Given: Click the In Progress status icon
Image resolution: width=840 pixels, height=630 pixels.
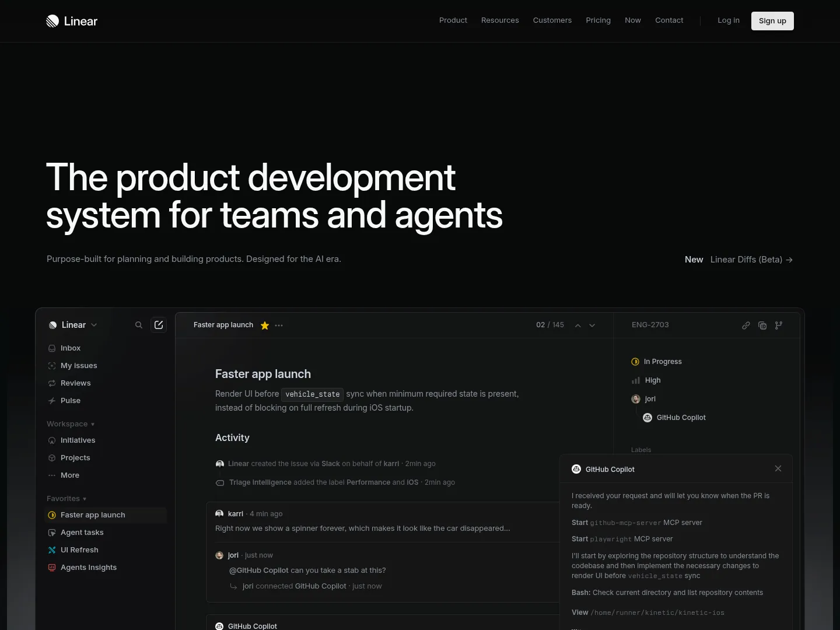Looking at the screenshot, I should click(x=635, y=362).
